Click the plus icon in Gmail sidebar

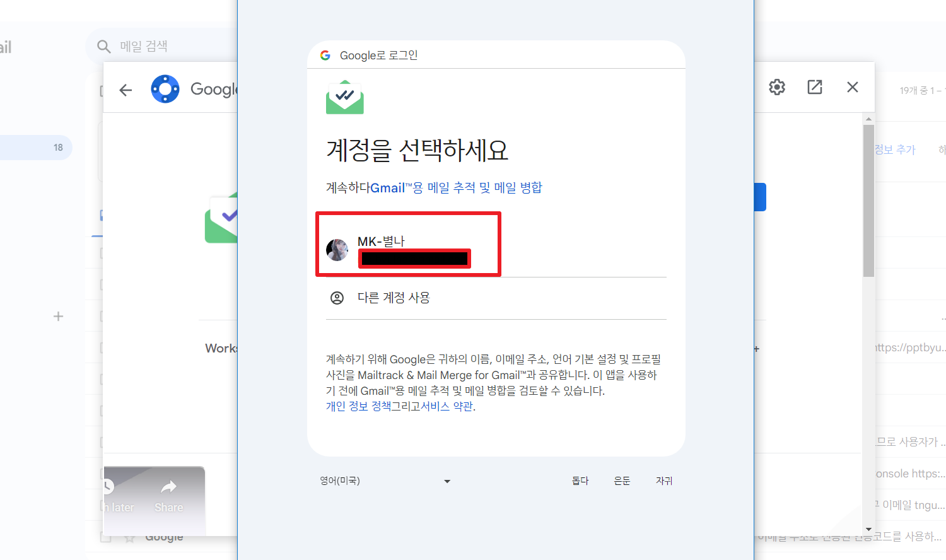pyautogui.click(x=58, y=317)
